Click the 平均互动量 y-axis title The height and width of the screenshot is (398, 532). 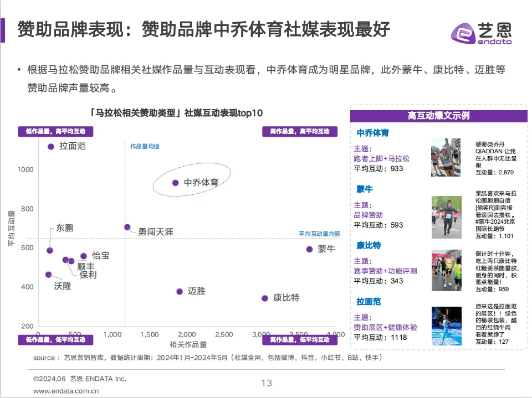(x=11, y=229)
